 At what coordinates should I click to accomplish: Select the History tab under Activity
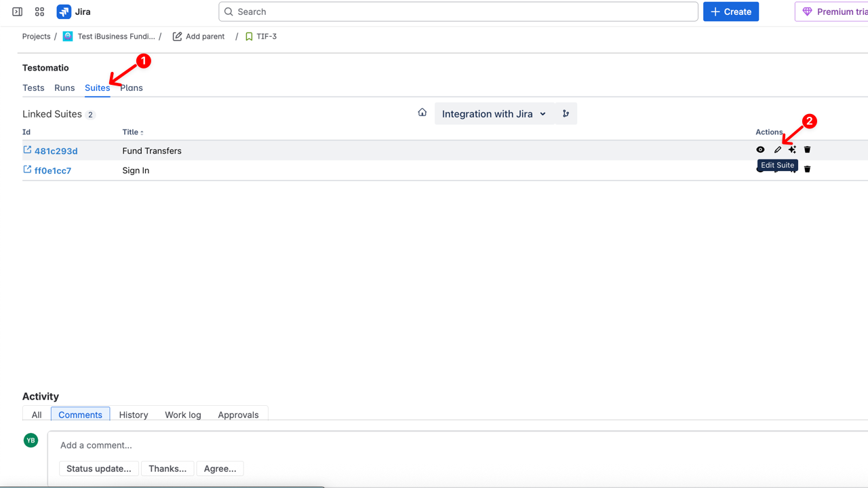click(x=134, y=415)
